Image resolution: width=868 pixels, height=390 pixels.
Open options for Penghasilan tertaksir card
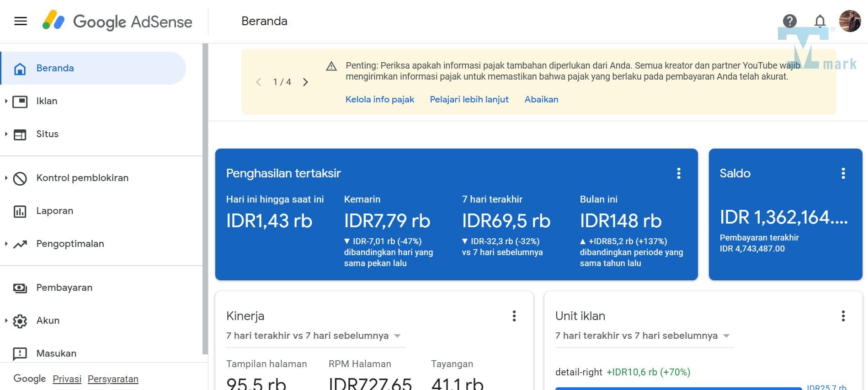[x=678, y=173]
